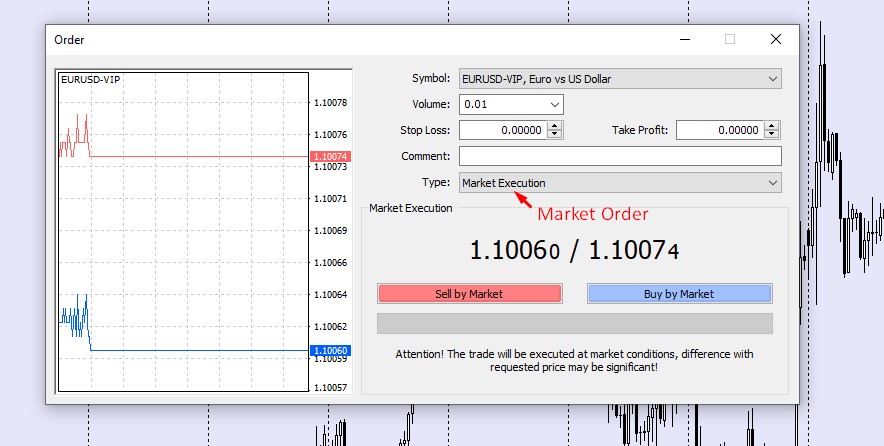Image resolution: width=884 pixels, height=446 pixels.
Task: Decrease Take Profit with down arrow
Action: [772, 134]
